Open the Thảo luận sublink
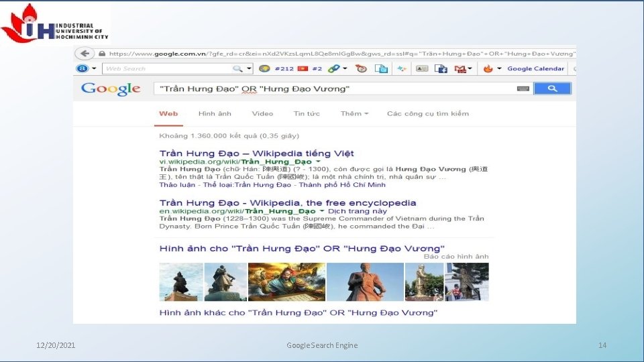This screenshot has height=362, width=644. tap(177, 185)
